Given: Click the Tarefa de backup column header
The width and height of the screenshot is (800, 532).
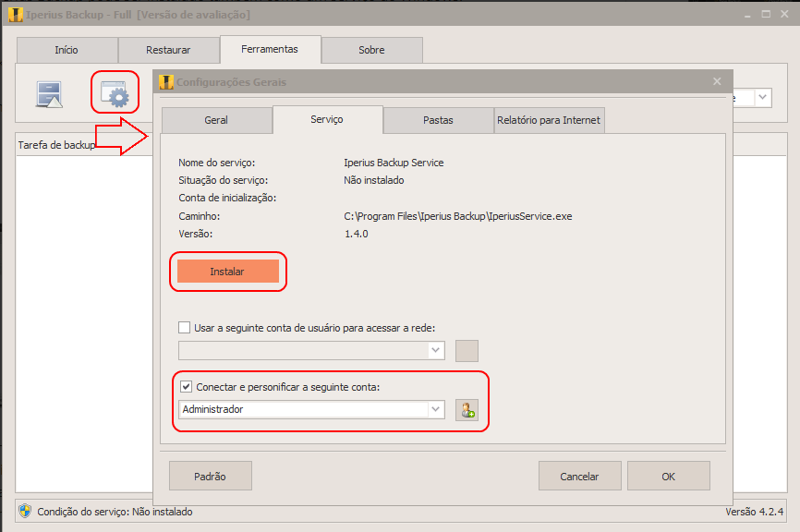Looking at the screenshot, I should click(x=56, y=145).
